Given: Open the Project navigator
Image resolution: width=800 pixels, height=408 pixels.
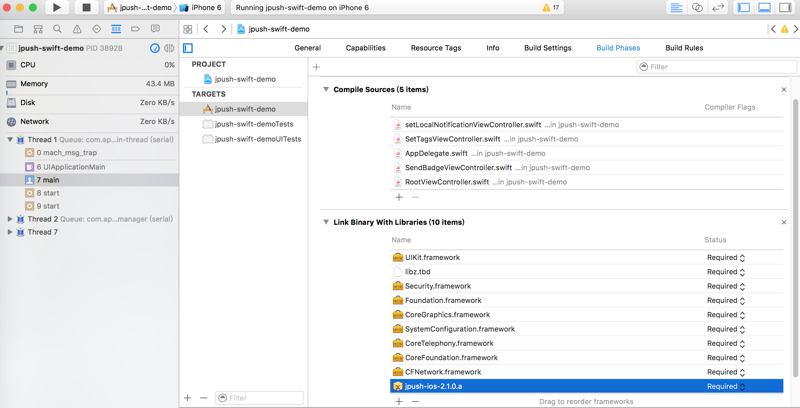Looking at the screenshot, I should click(x=18, y=29).
